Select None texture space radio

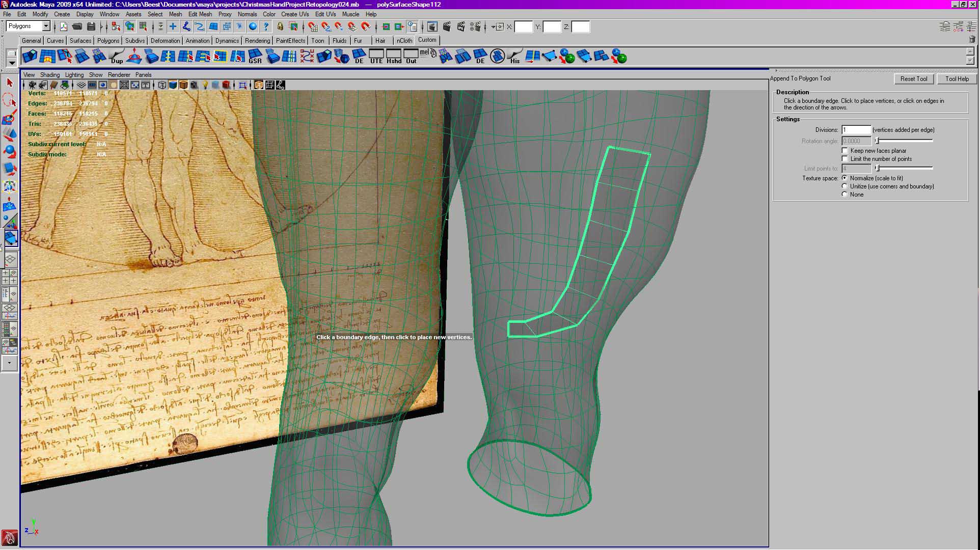(x=845, y=195)
